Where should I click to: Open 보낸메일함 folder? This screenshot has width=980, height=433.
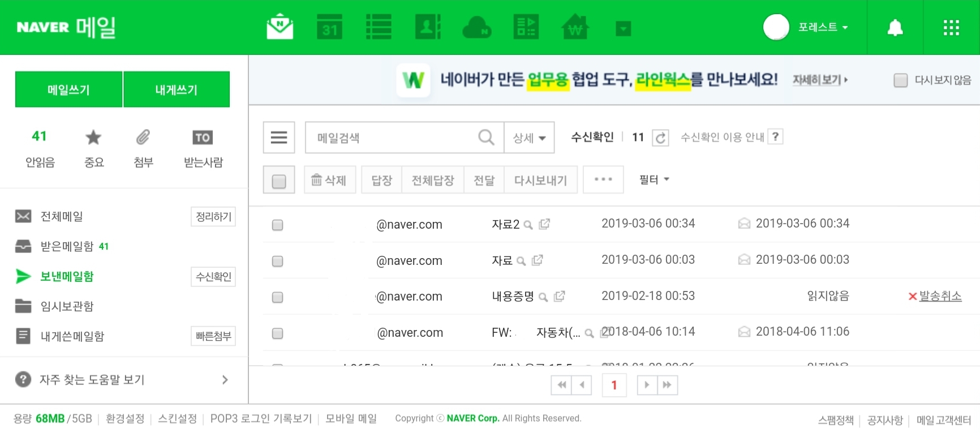pos(67,276)
